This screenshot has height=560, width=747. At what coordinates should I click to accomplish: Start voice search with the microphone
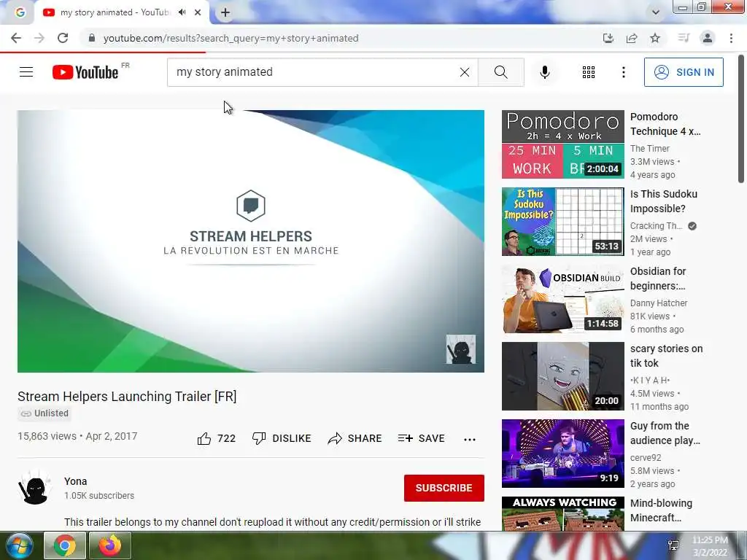(x=545, y=72)
